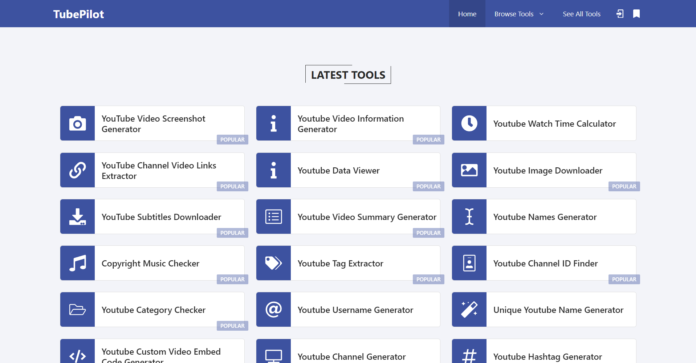Open Youtube Channel ID Finder link
The image size is (696, 363).
point(545,264)
